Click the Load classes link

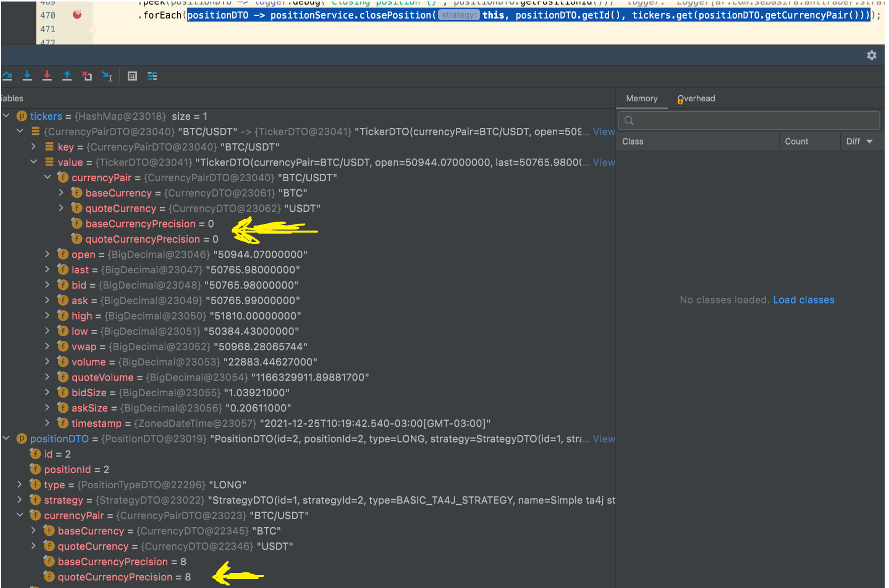click(803, 300)
